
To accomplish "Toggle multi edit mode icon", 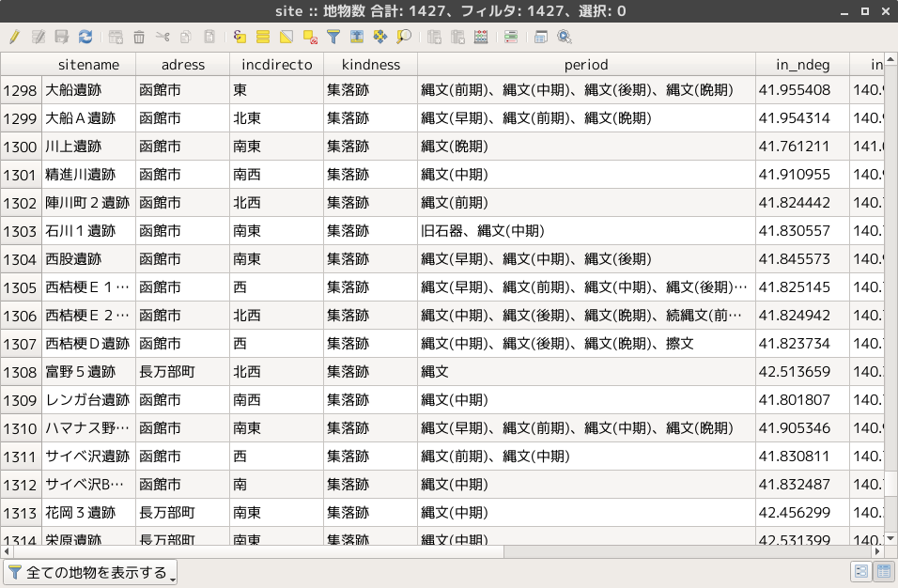I will [39, 38].
